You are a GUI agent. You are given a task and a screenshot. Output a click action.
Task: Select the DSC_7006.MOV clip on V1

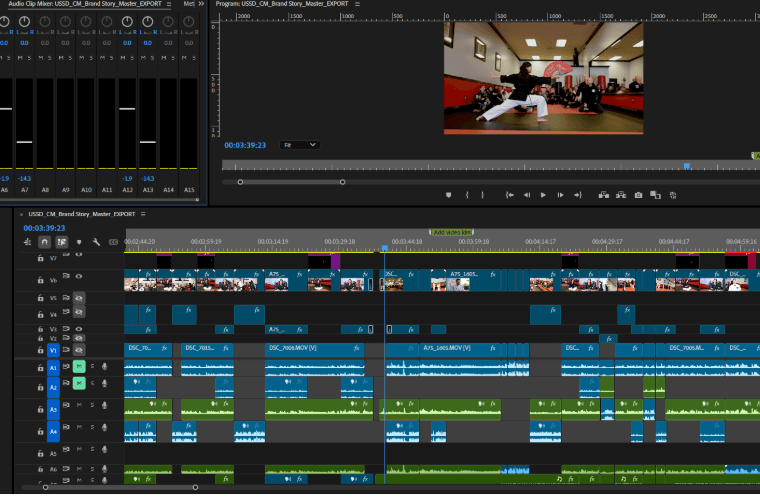coord(315,348)
